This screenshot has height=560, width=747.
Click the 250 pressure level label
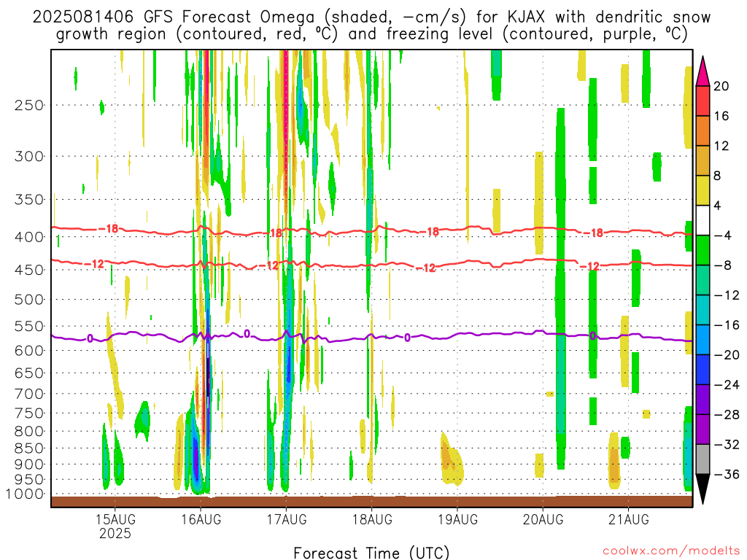coord(29,105)
